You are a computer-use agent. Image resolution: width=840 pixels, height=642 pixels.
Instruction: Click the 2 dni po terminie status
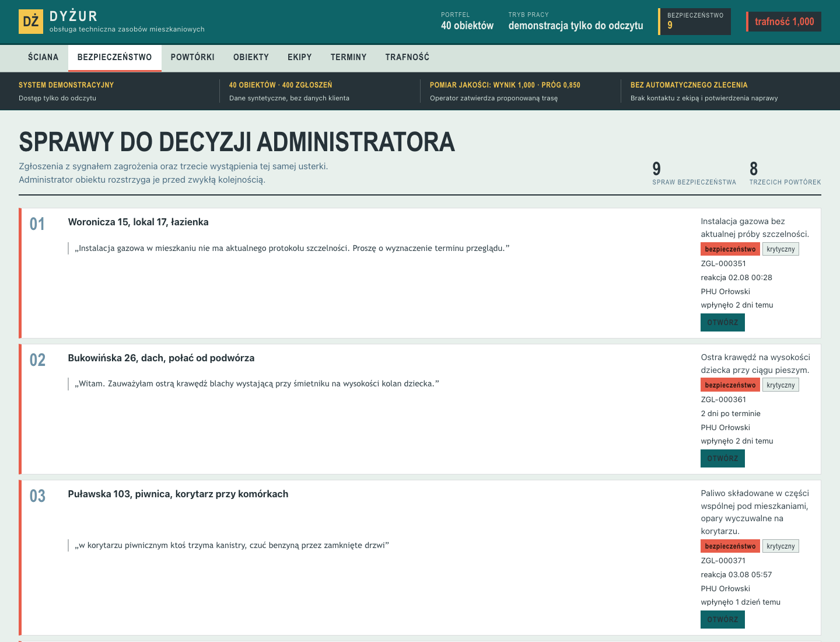pyautogui.click(x=730, y=413)
